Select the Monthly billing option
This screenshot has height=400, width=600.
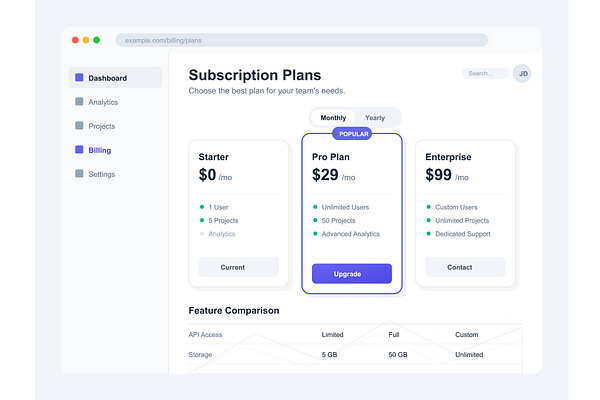pyautogui.click(x=333, y=118)
